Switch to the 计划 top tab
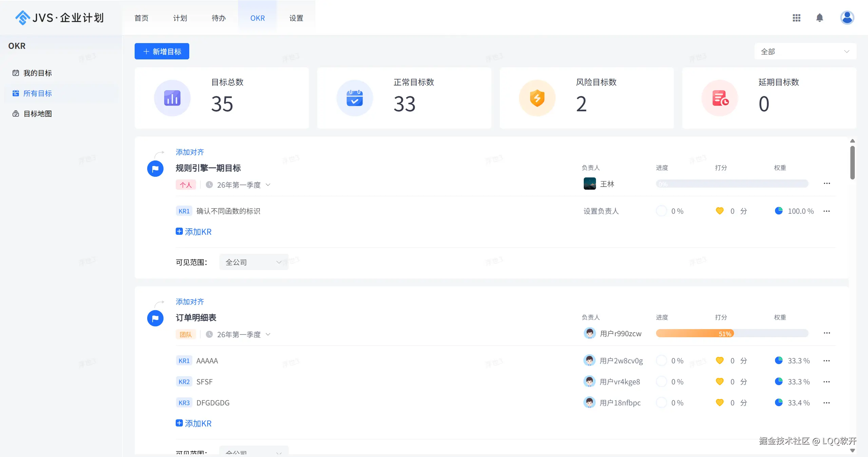 point(180,18)
